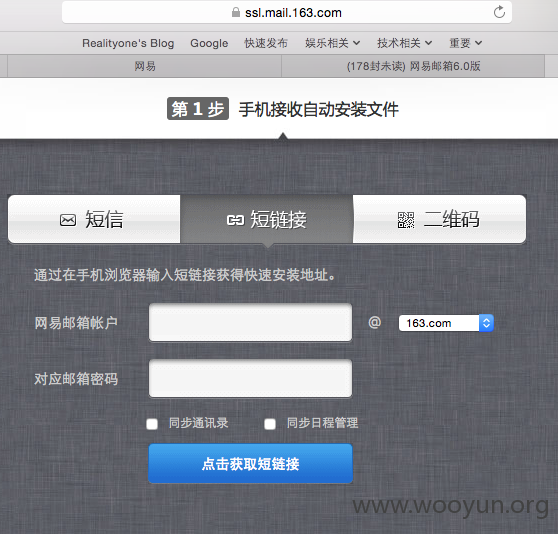
Task: Focus the 对应邮箱密码 input field
Action: tap(251, 378)
